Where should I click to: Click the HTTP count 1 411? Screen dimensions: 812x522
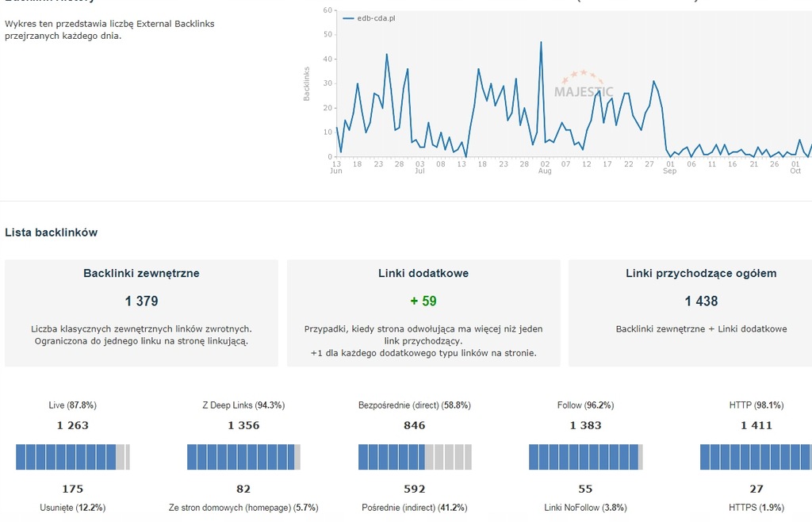[x=756, y=425]
